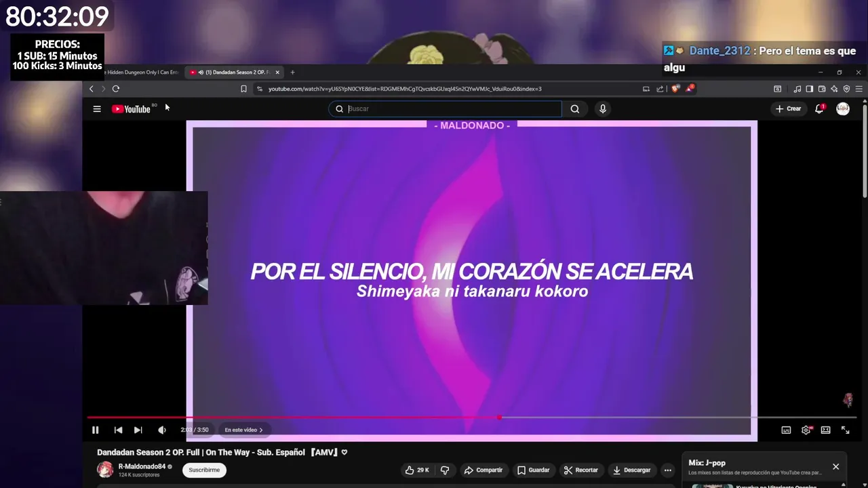Open the YouTube hamburger guide menu

tap(97, 109)
